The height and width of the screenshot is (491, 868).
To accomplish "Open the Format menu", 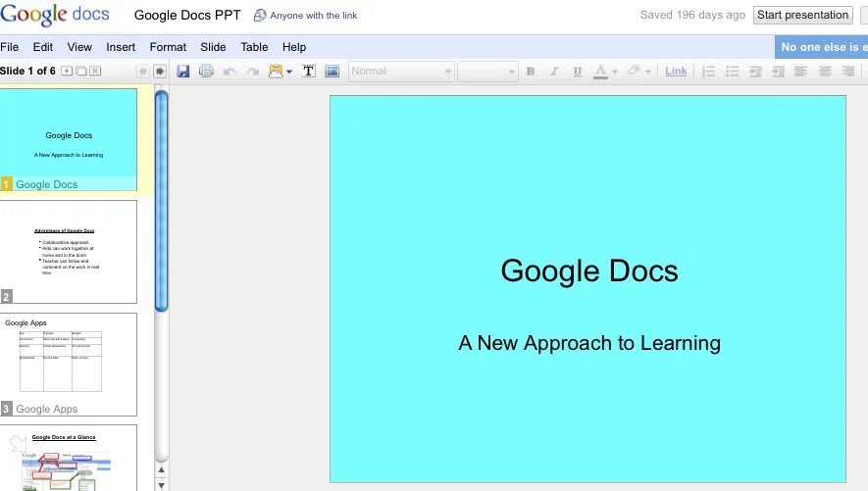I will pos(168,47).
